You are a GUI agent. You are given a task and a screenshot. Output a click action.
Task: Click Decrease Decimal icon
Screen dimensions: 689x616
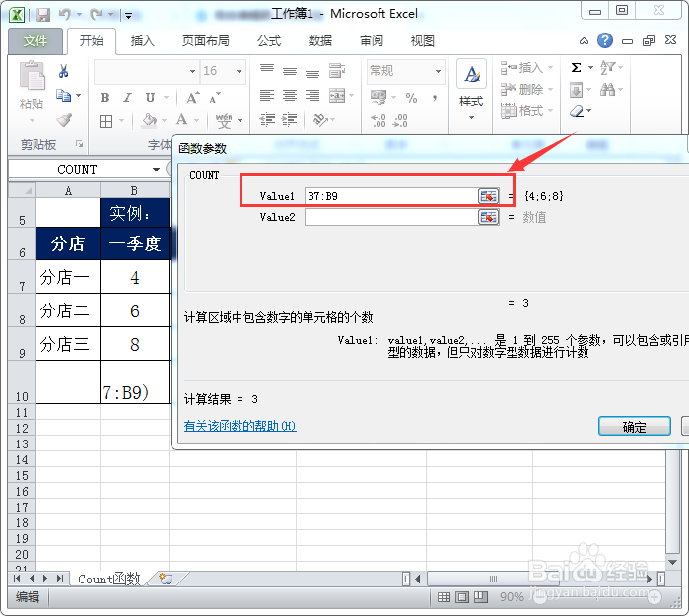[x=400, y=120]
